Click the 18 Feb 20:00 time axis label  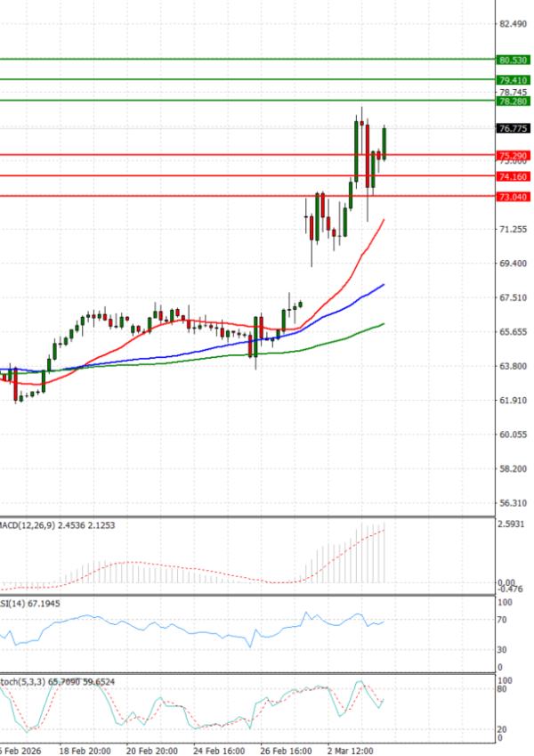coord(84,750)
